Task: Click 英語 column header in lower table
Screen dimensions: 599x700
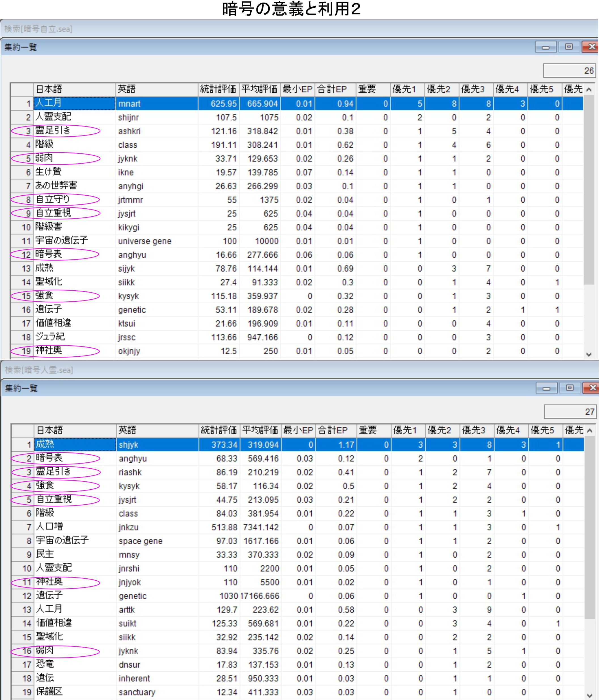Action: click(x=157, y=430)
